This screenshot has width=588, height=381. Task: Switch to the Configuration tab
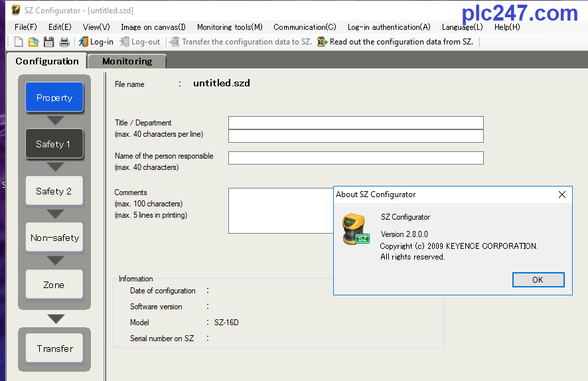47,61
